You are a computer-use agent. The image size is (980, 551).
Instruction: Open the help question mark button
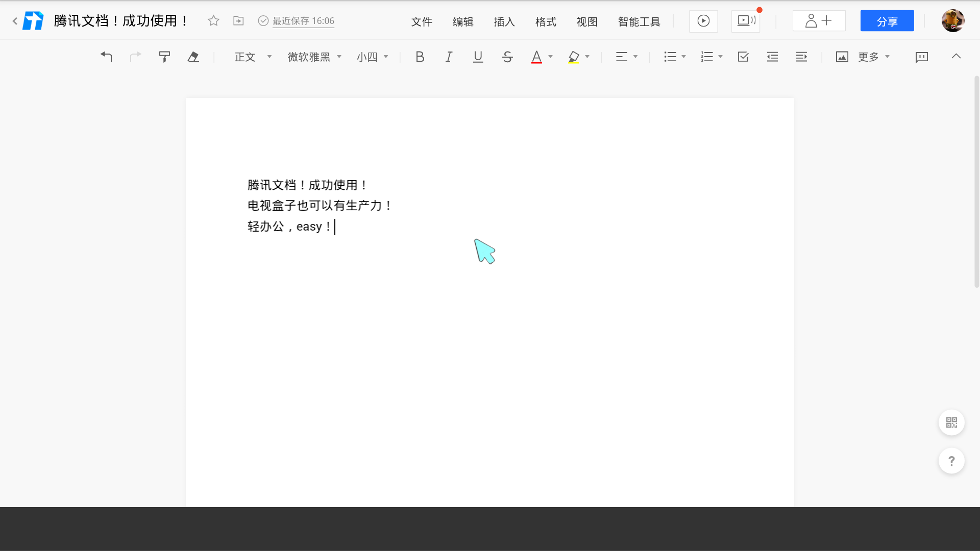[951, 461]
